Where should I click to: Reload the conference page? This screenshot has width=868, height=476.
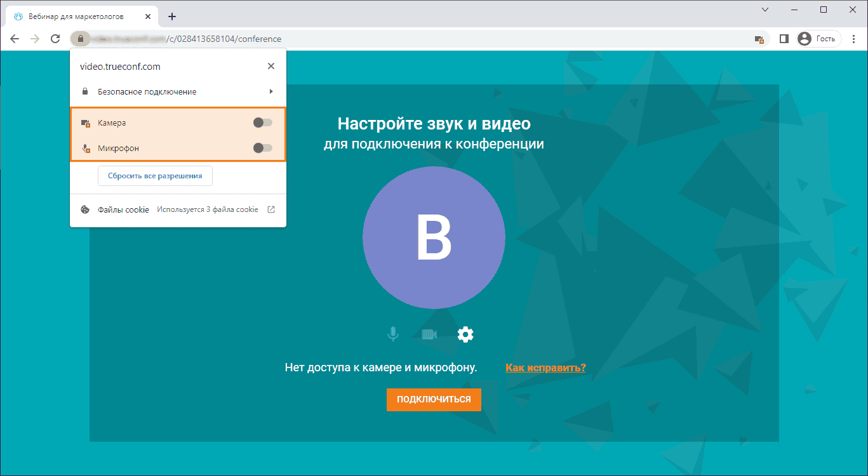pos(55,39)
